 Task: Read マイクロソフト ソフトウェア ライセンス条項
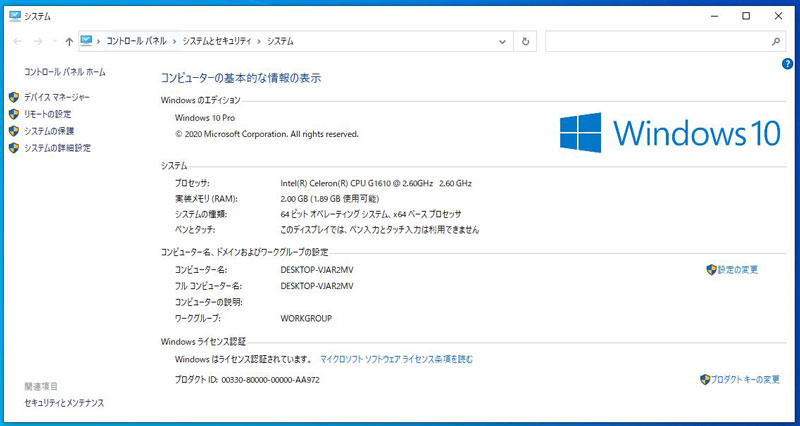(x=396, y=359)
